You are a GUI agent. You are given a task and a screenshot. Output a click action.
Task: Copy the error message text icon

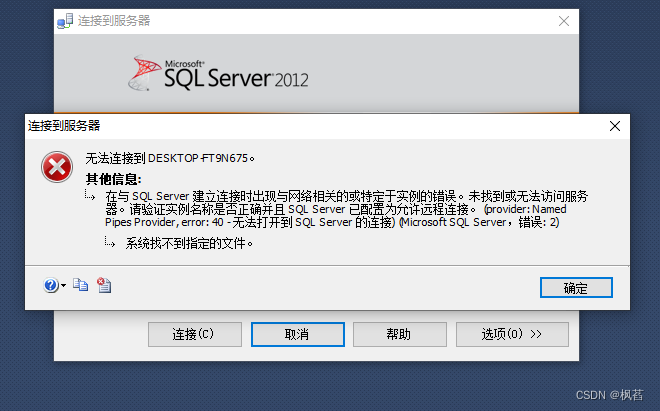[80, 285]
